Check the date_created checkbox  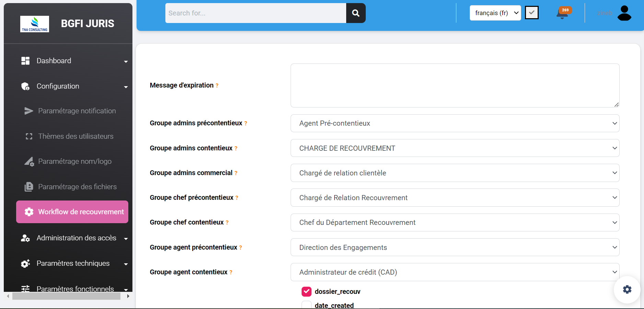pos(306,305)
